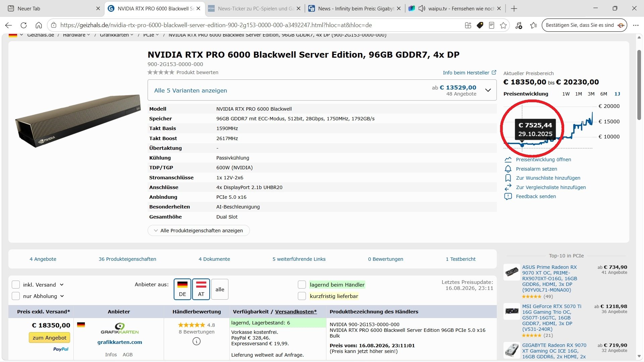Switch to the NVIDIA RTX PRO 6000 browser tab
The image size is (644, 362).
tap(155, 8)
